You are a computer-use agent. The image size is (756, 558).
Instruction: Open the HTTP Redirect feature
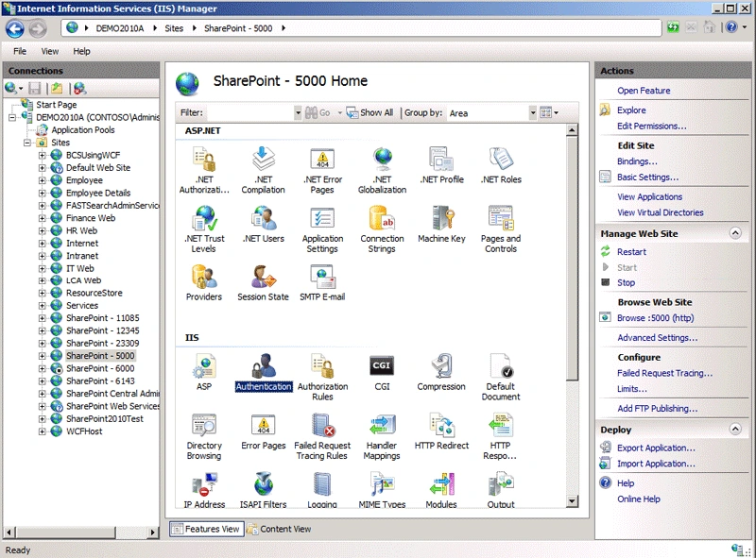[441, 431]
